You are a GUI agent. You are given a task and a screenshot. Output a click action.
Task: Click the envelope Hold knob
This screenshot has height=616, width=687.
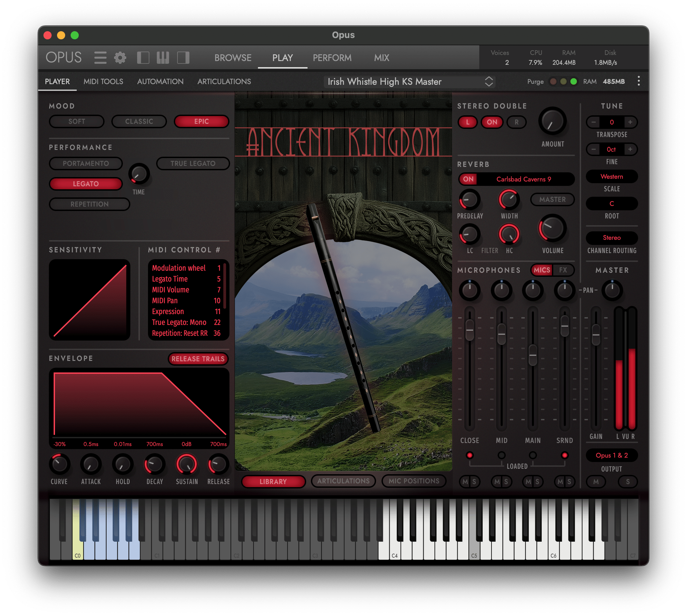click(123, 464)
